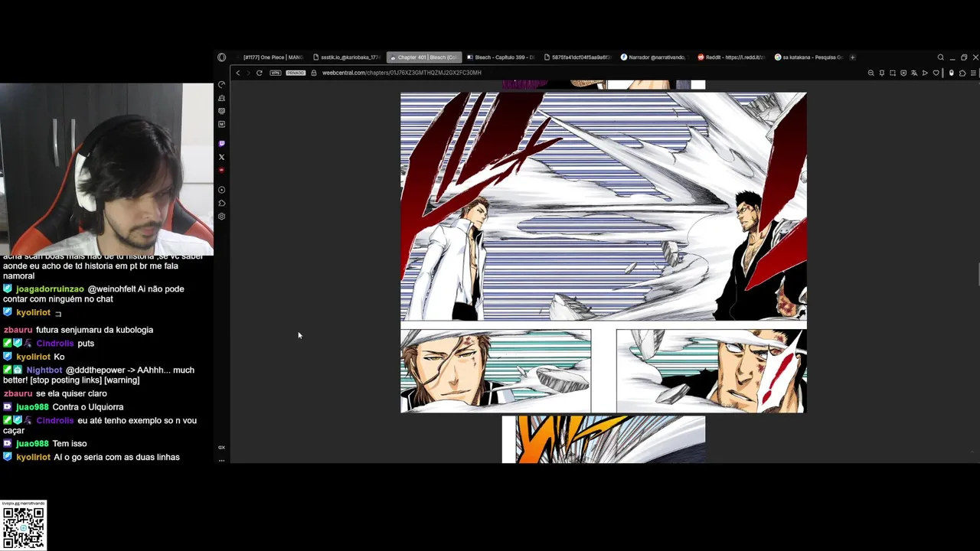Click Nightbot username in chat
980x551 pixels.
[44, 370]
